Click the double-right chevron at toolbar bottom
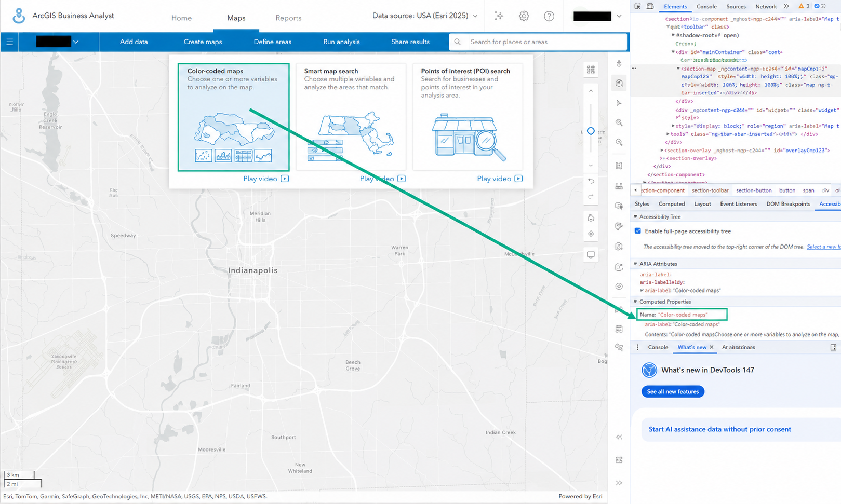 coord(619,483)
